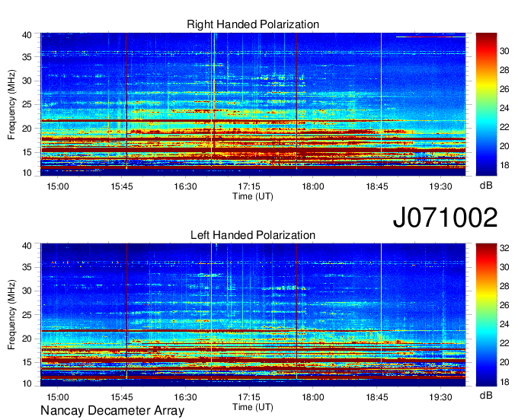Click the 18 dB tick on Right Handed colorbar

(504, 165)
